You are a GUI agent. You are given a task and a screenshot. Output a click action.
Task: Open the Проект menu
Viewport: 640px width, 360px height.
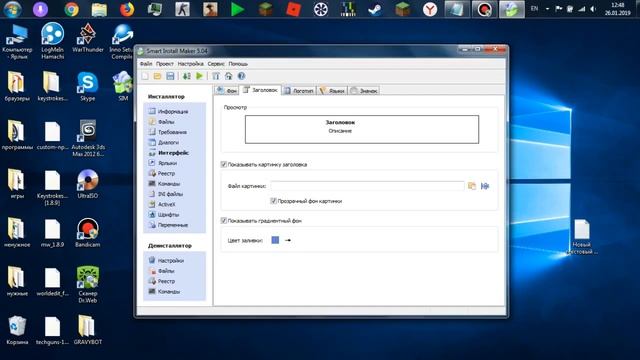[x=164, y=64]
